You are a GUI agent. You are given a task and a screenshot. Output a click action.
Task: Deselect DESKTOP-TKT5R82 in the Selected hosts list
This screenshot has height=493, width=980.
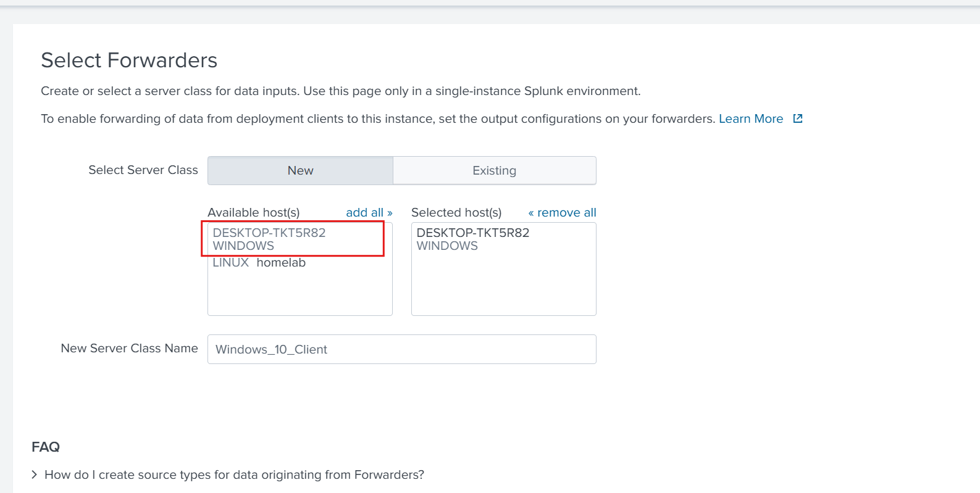(472, 239)
